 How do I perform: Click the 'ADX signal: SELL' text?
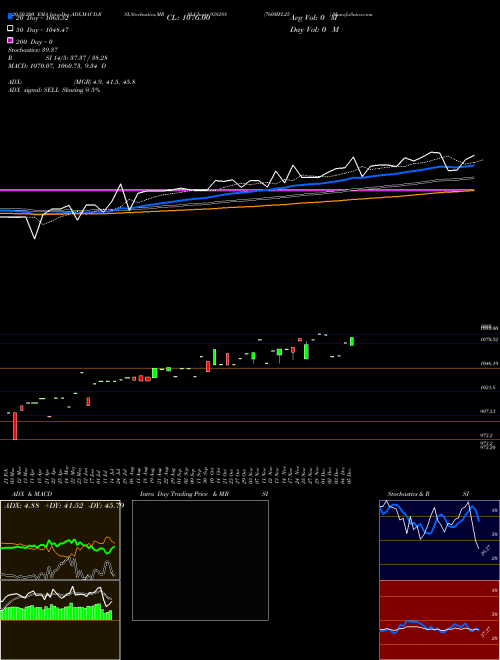point(34,90)
